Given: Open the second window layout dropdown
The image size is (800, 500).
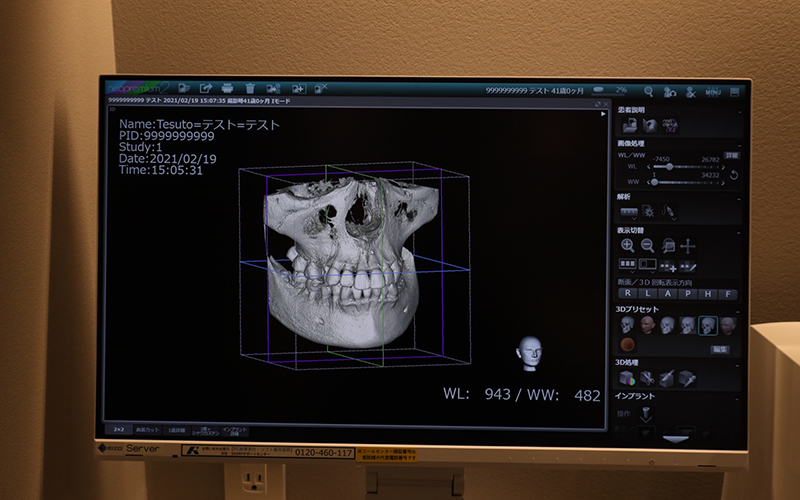Looking at the screenshot, I should 647,265.
